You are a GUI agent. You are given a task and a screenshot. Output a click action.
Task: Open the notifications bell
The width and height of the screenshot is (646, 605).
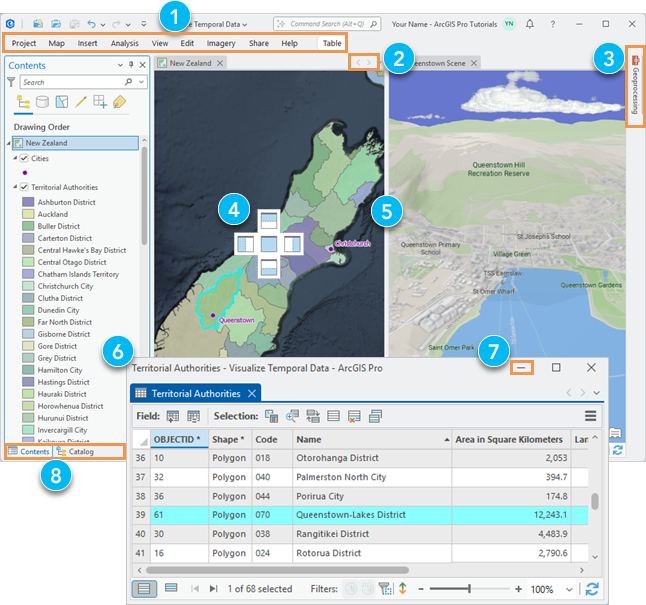[x=530, y=24]
